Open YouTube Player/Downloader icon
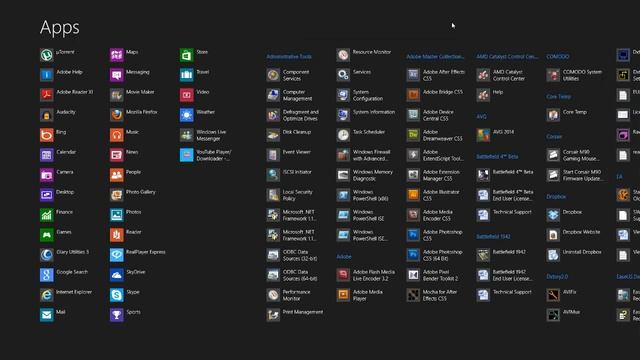The width and height of the screenshot is (640, 360). (x=187, y=155)
